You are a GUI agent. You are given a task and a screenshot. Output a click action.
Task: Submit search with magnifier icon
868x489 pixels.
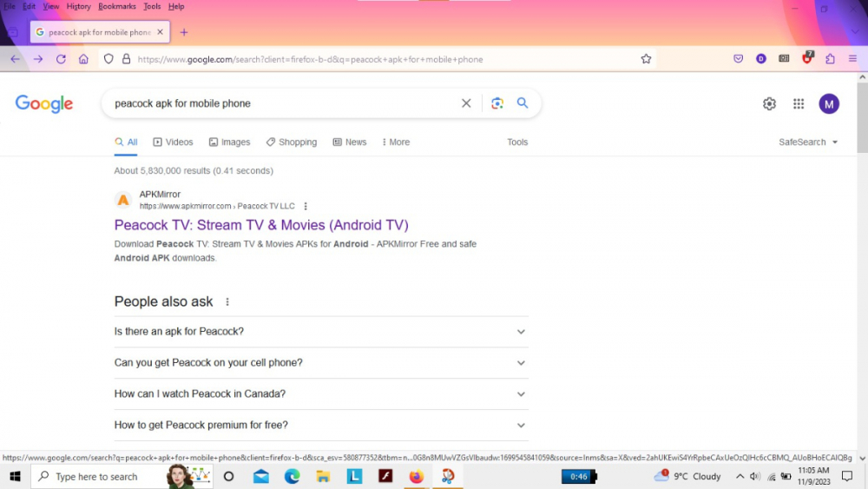523,103
